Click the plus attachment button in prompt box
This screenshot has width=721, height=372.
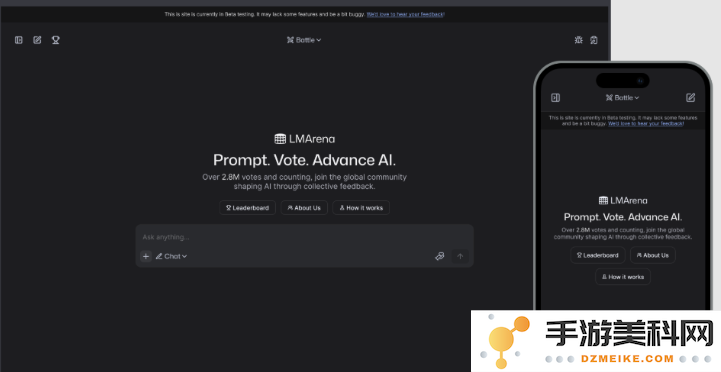pyautogui.click(x=146, y=256)
